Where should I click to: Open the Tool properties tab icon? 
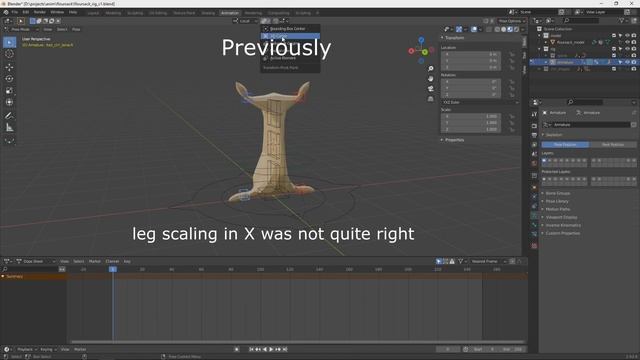point(534,115)
